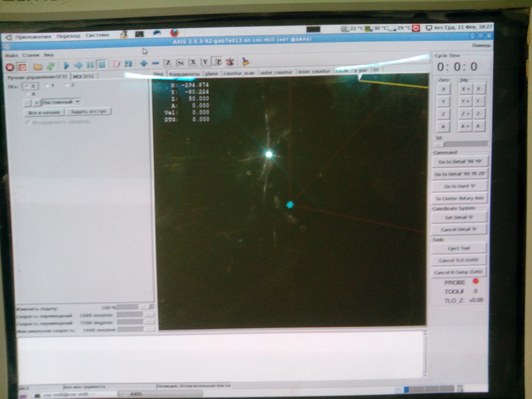Adjust the max velocity slider
The height and width of the screenshot is (399, 532).
coord(136,329)
